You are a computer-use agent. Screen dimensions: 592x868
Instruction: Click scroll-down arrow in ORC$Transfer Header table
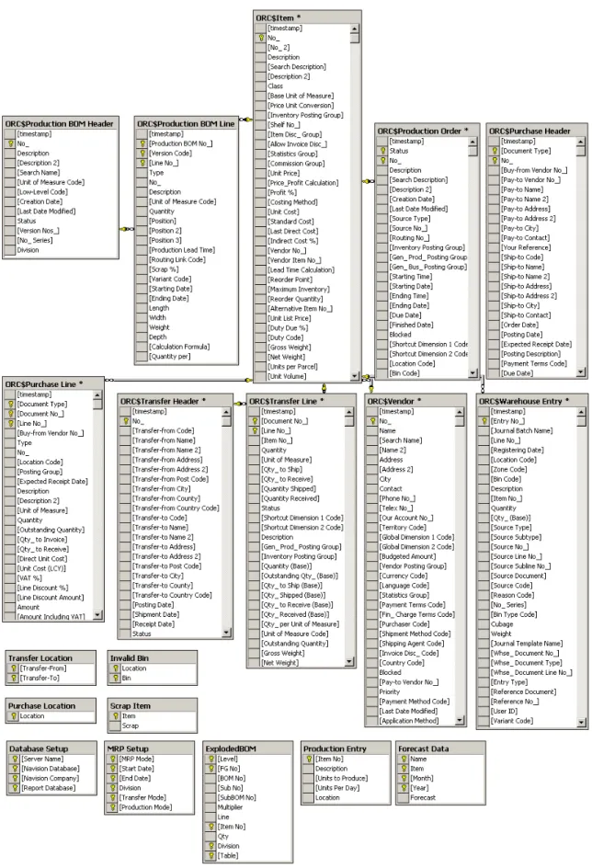click(x=226, y=633)
